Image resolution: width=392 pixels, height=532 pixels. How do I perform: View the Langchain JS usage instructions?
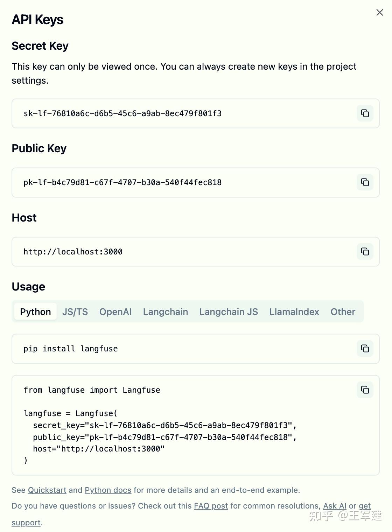tap(229, 311)
